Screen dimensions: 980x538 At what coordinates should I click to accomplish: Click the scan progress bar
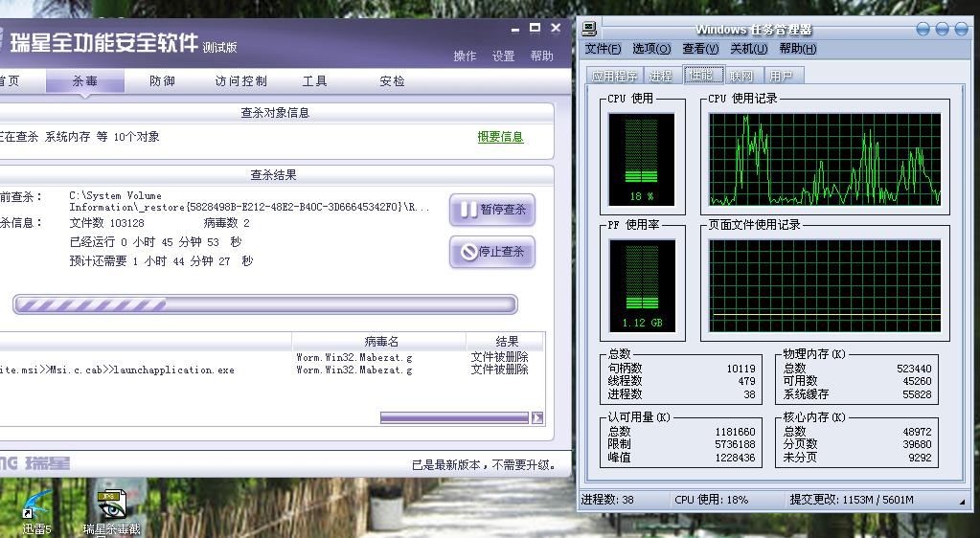[x=265, y=304]
